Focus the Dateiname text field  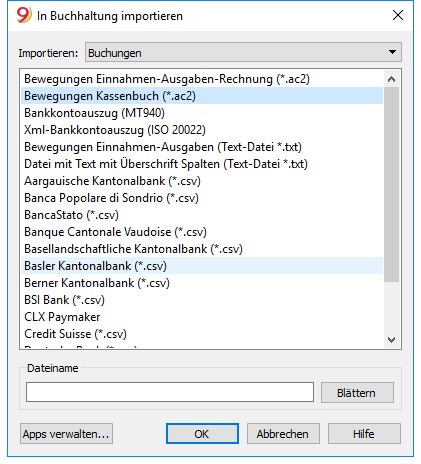click(x=170, y=392)
